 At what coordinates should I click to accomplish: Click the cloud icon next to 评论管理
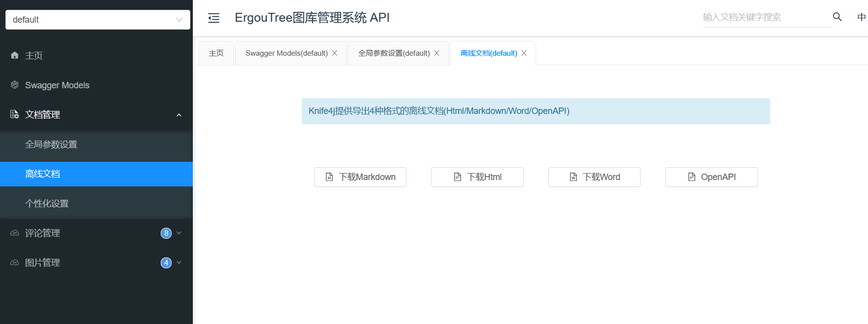coord(15,233)
